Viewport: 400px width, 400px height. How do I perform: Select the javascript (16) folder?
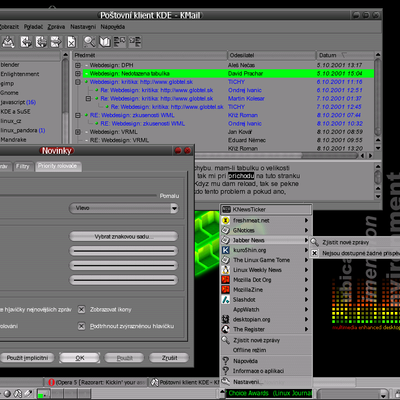pyautogui.click(x=19, y=102)
